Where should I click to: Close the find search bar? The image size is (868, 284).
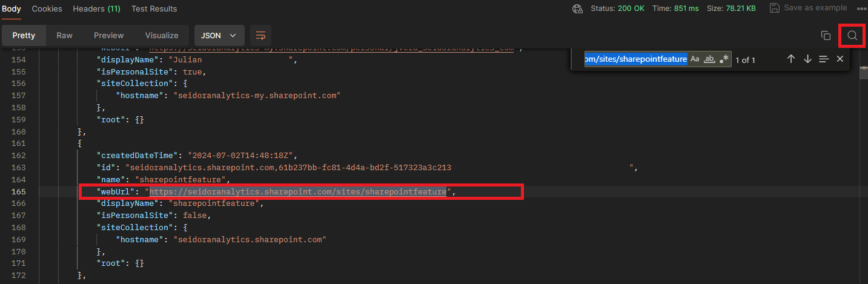point(840,59)
